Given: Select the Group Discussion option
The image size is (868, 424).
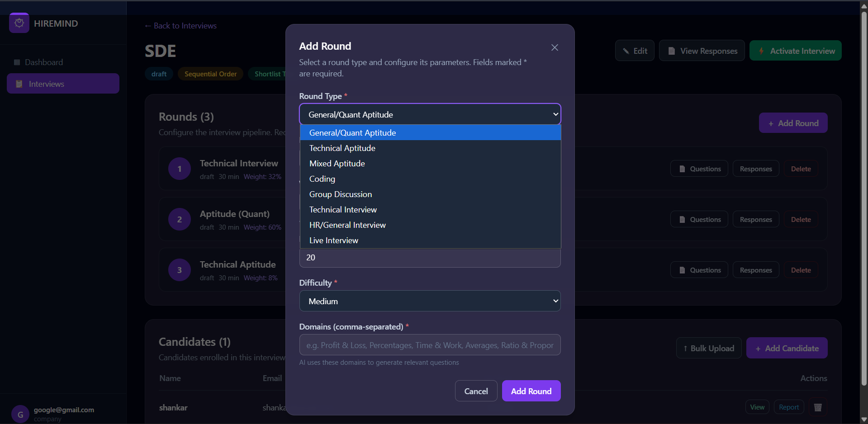Looking at the screenshot, I should [341, 194].
